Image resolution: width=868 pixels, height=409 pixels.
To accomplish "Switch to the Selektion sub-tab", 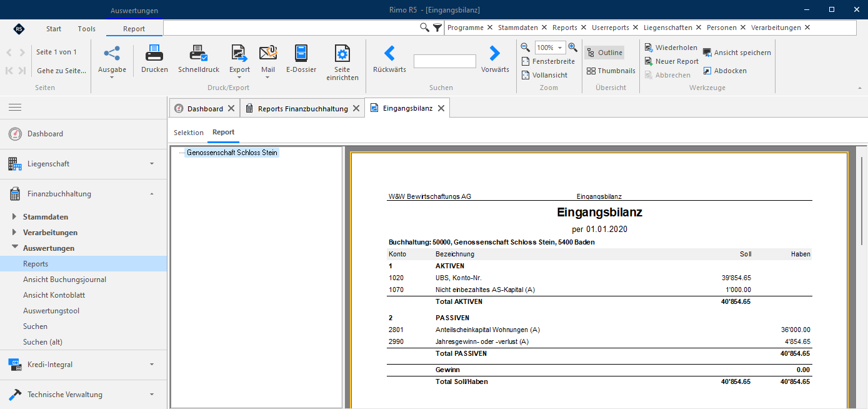I will pos(189,133).
